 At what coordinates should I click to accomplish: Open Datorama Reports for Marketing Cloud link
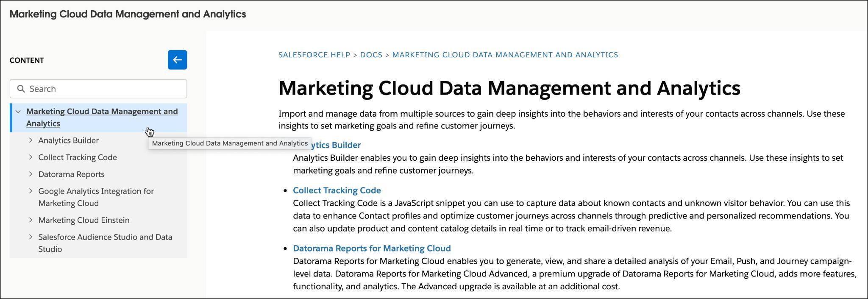tap(372, 249)
